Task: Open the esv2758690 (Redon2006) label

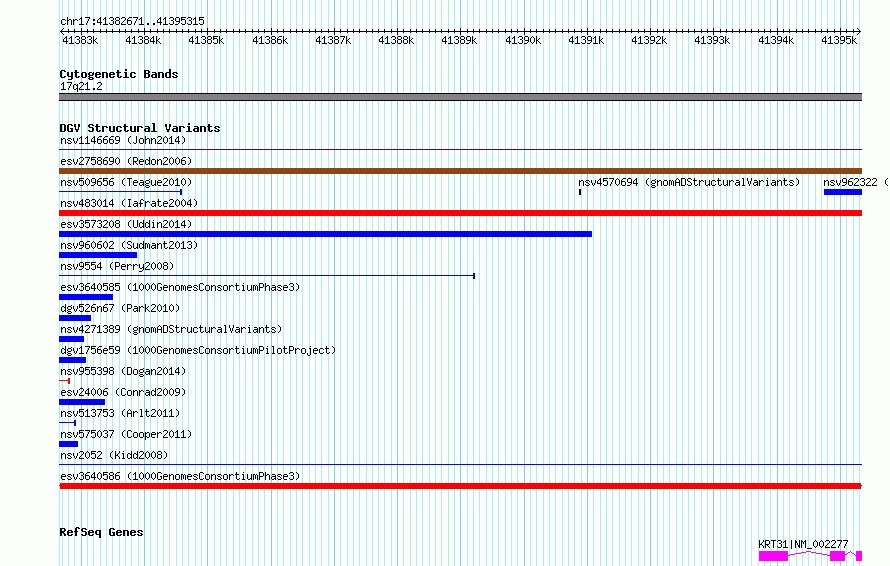Action: point(126,161)
